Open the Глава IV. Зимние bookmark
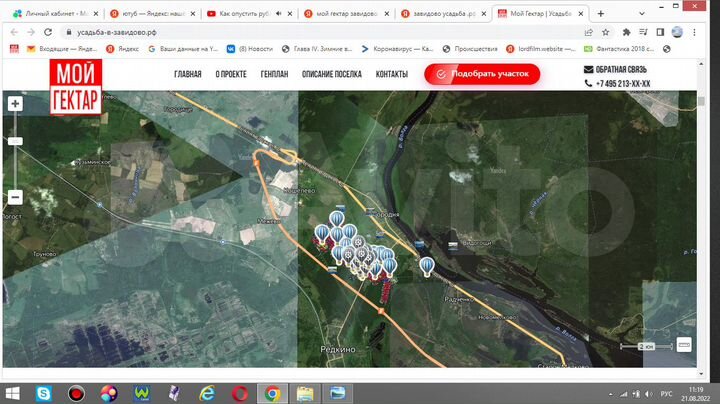 317,49
